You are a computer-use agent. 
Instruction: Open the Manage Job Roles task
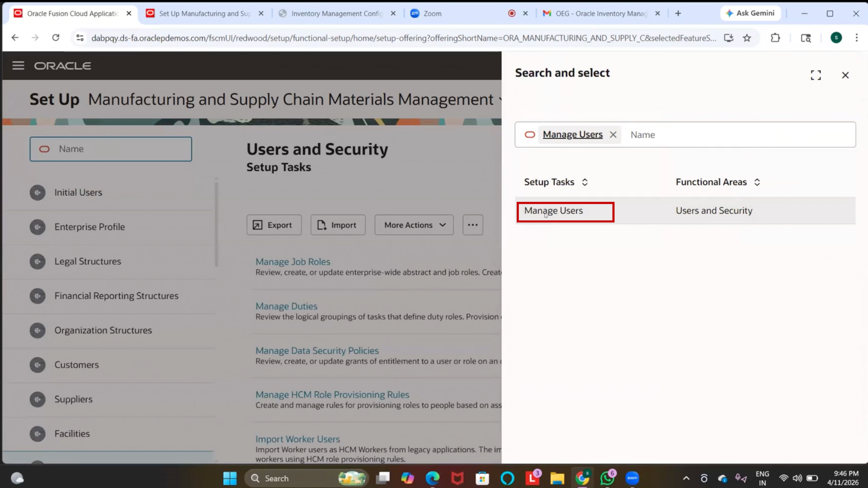coord(292,262)
